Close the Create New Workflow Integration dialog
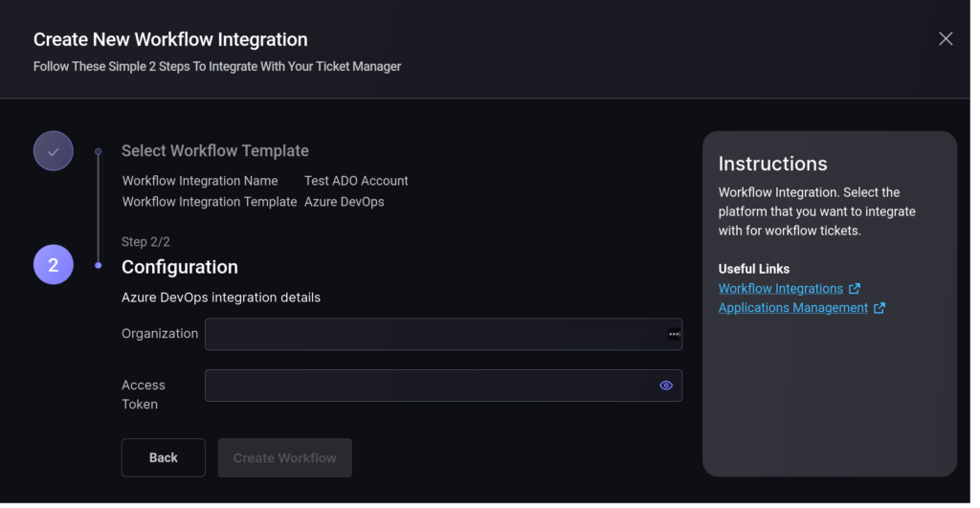Image resolution: width=980 pixels, height=508 pixels. [x=945, y=38]
